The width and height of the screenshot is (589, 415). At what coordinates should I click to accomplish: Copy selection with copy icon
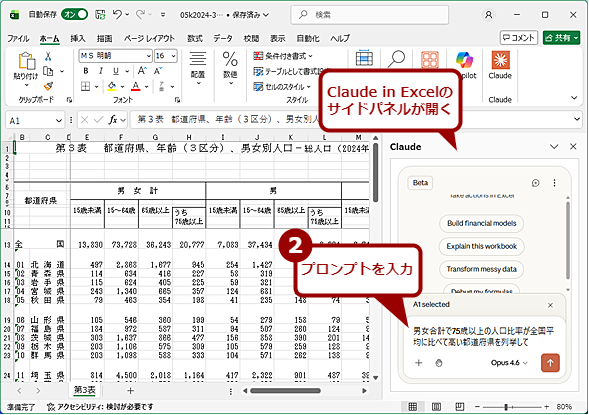click(x=48, y=71)
